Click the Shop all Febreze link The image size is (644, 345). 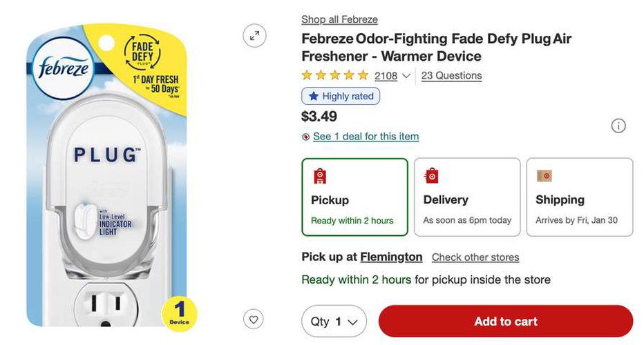coord(339,19)
